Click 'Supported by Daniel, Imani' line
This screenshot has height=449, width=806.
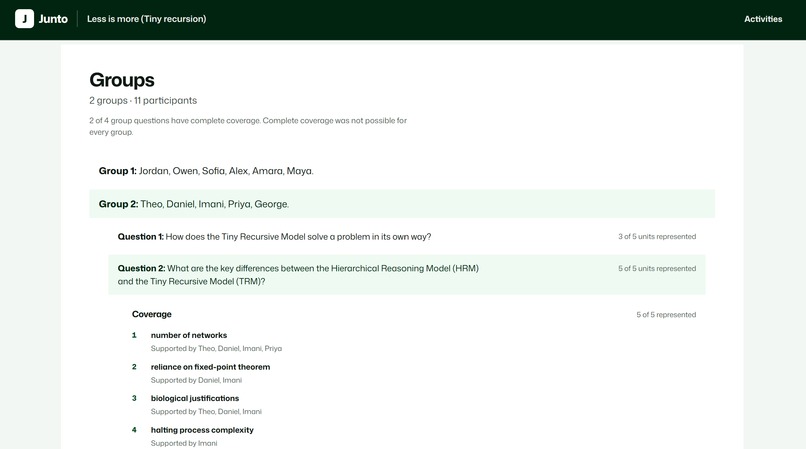click(196, 381)
